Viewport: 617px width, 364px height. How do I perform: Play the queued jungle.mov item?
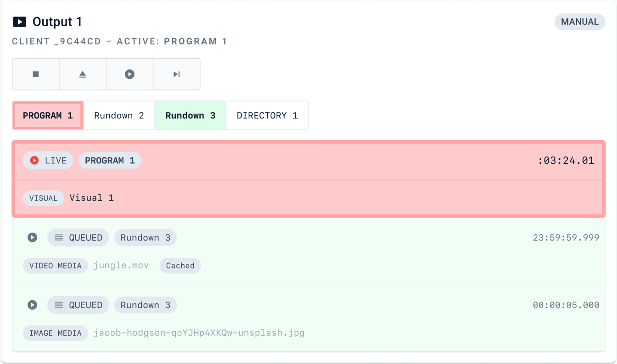32,237
